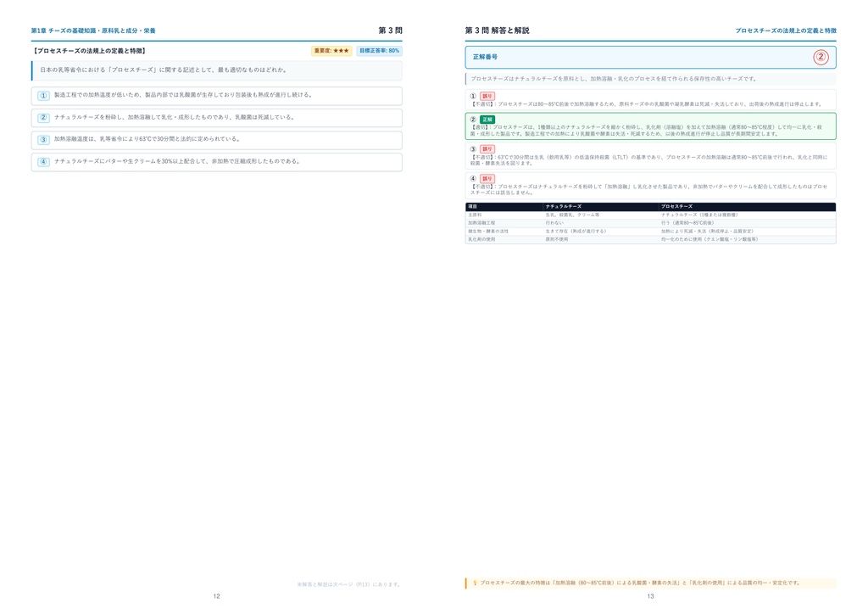The image size is (868, 614).
Task: Click the red 誤り badge in explanation ④
Action: (x=487, y=179)
